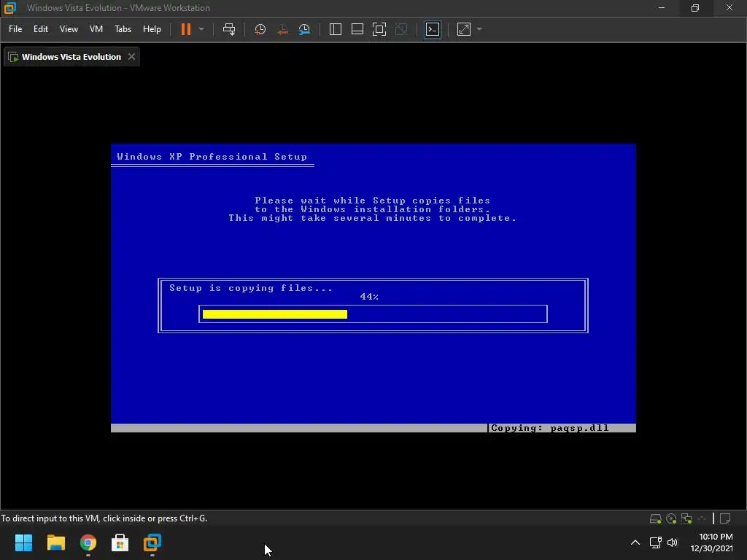This screenshot has height=560, width=747.
Task: Open the snapshot manager
Action: tap(304, 29)
